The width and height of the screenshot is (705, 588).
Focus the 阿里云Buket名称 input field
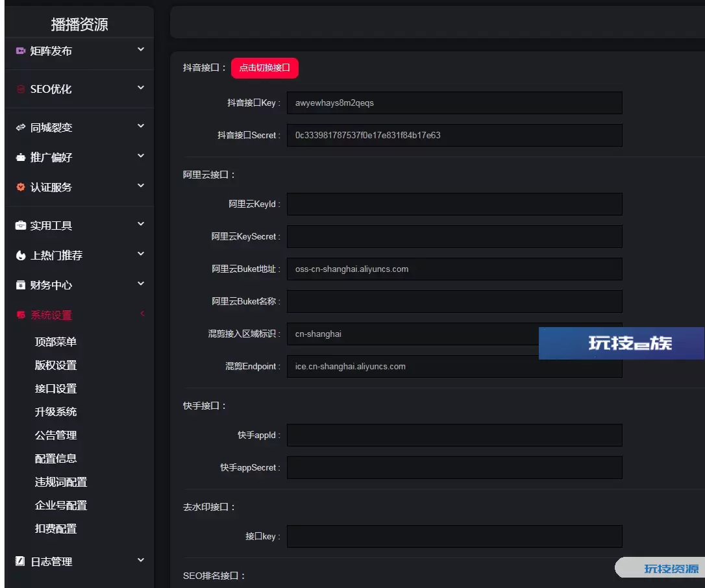(454, 301)
